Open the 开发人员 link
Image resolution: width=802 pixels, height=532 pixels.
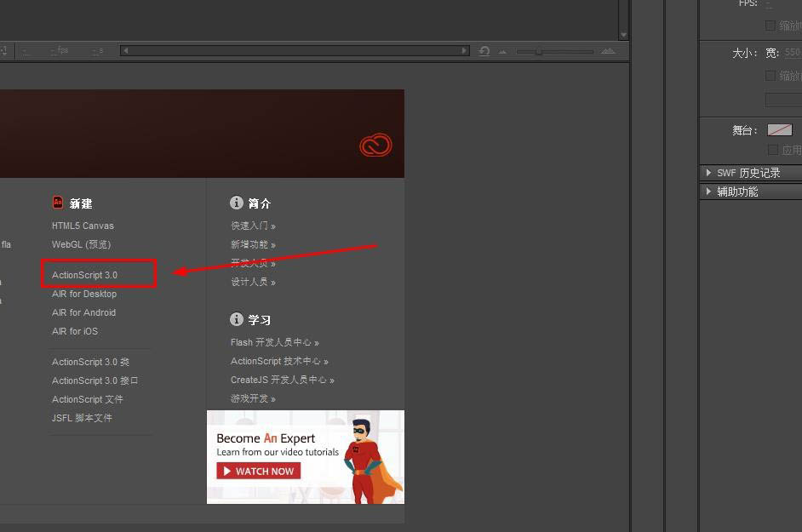click(253, 263)
